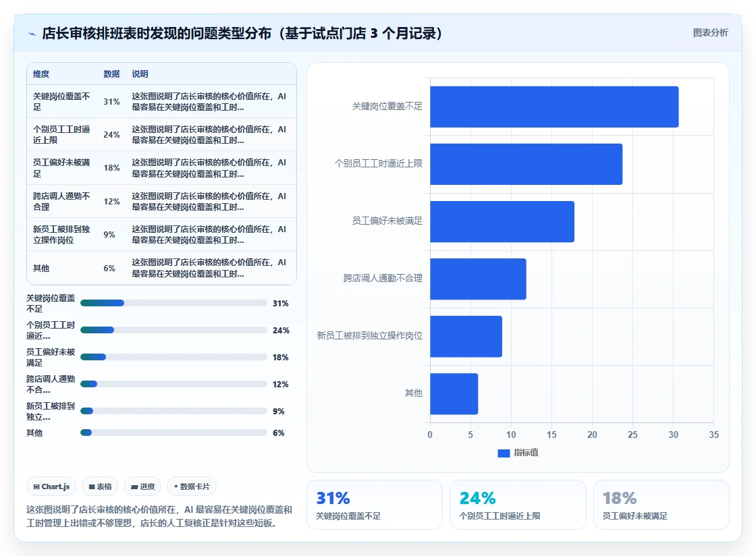Click the 员工偏好未被满足 chart bar
The height and width of the screenshot is (556, 756).
(502, 221)
